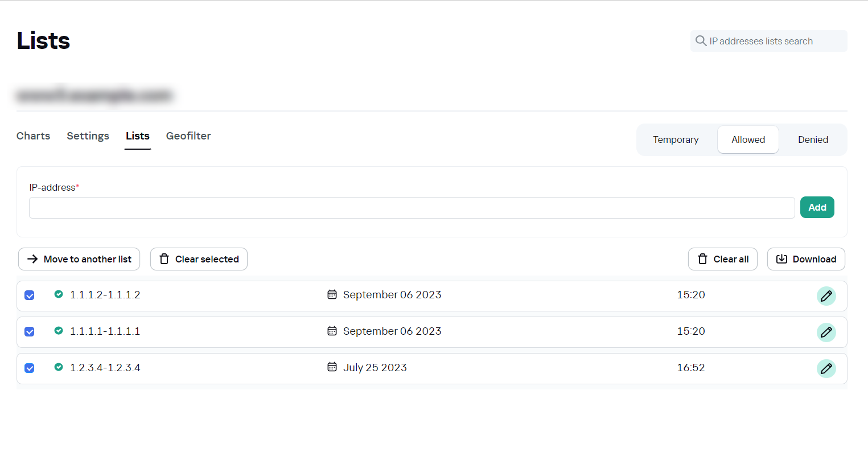This screenshot has width=868, height=460.
Task: Click the magnifier icon in search box
Action: tap(701, 41)
